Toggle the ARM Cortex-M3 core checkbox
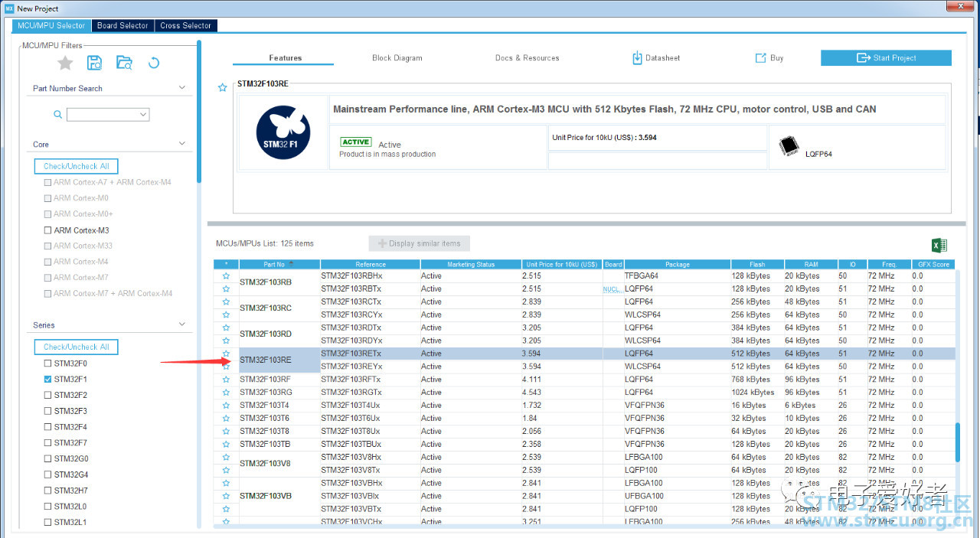The image size is (980, 538). click(48, 230)
